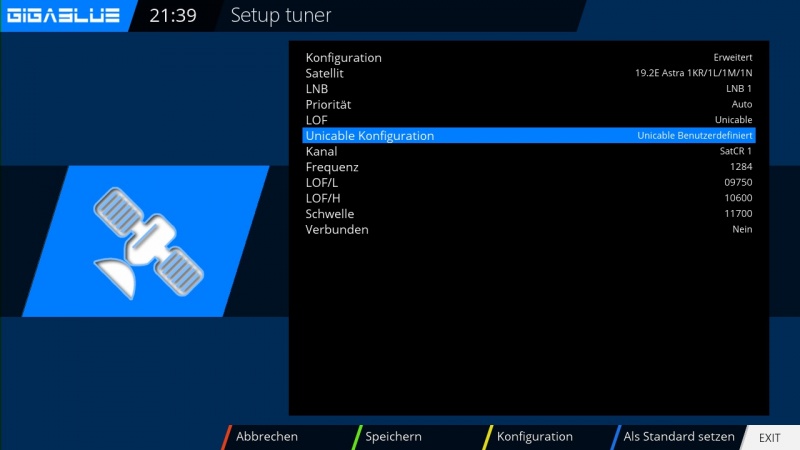The image size is (800, 450).
Task: Select the Kanal row showing SatCR 1
Action: click(x=528, y=151)
